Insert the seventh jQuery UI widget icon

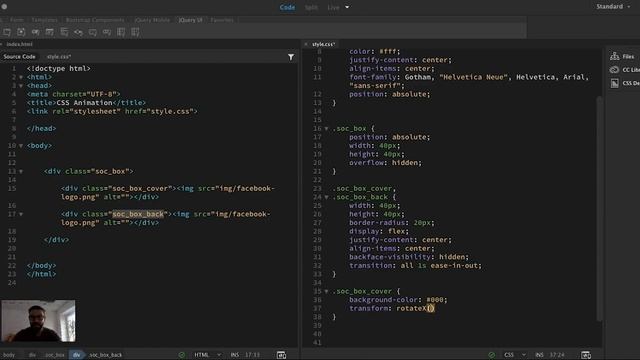point(93,32)
